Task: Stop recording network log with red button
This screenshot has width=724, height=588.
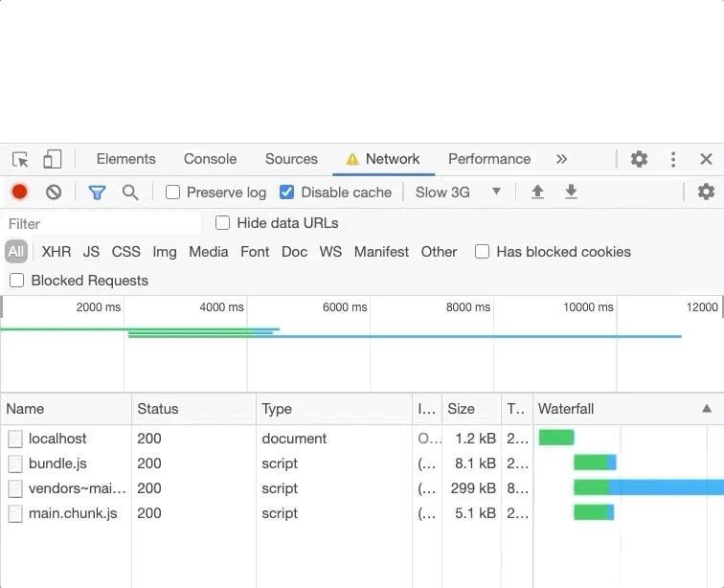Action: (x=19, y=192)
